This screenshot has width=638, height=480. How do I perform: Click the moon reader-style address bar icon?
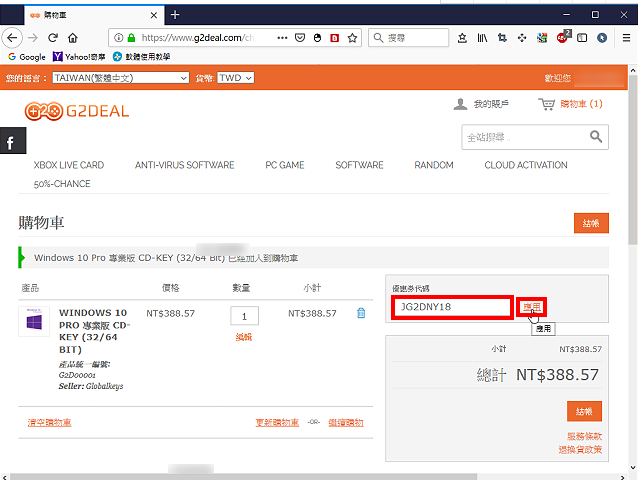tap(317, 38)
